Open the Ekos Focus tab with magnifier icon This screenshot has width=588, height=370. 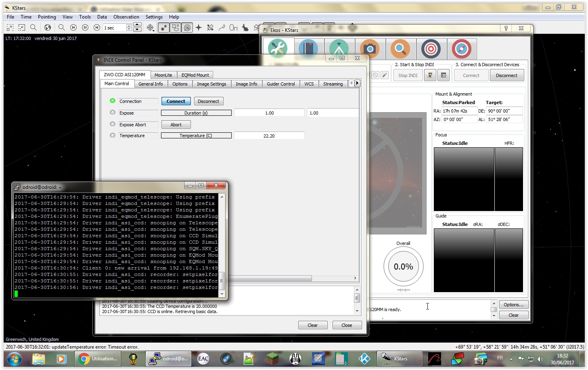400,49
